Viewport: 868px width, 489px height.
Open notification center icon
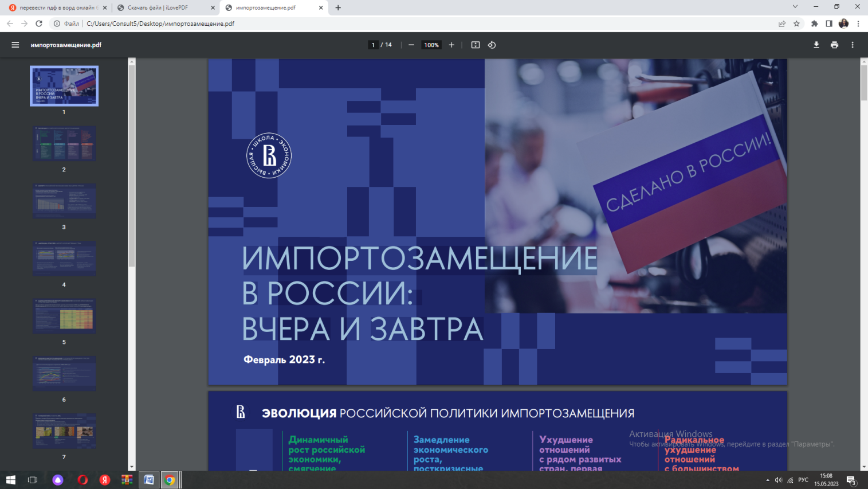click(851, 480)
